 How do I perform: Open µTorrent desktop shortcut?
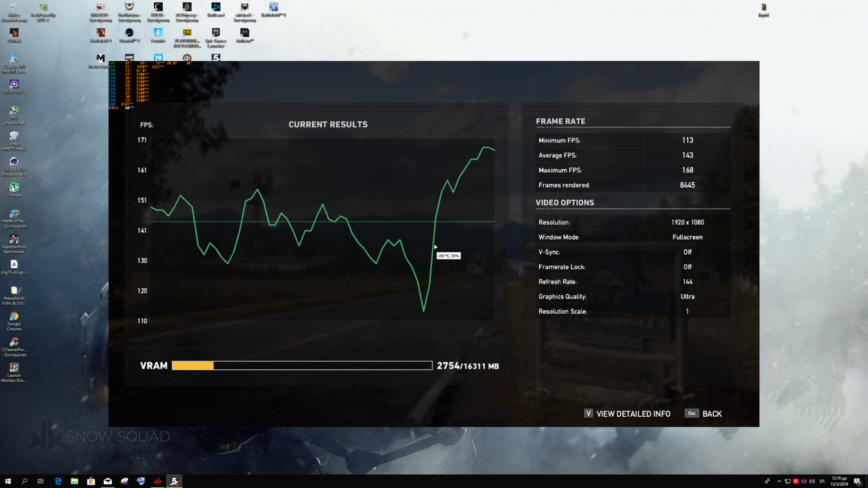(x=14, y=190)
